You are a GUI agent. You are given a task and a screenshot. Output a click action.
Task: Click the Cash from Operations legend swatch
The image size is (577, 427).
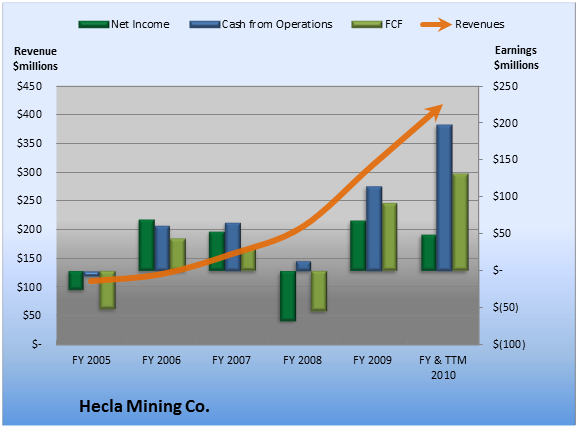(205, 25)
